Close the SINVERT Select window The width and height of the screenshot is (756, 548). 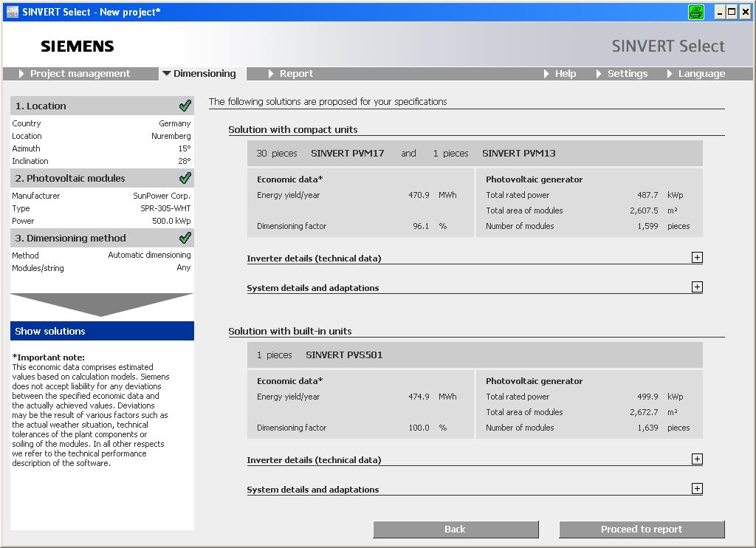click(745, 12)
